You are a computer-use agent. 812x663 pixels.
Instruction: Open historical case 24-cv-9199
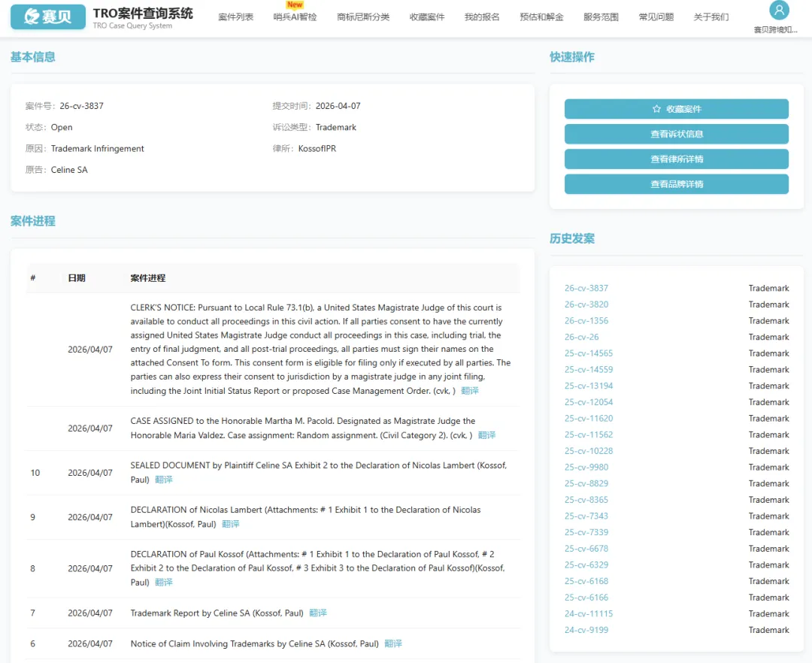586,631
